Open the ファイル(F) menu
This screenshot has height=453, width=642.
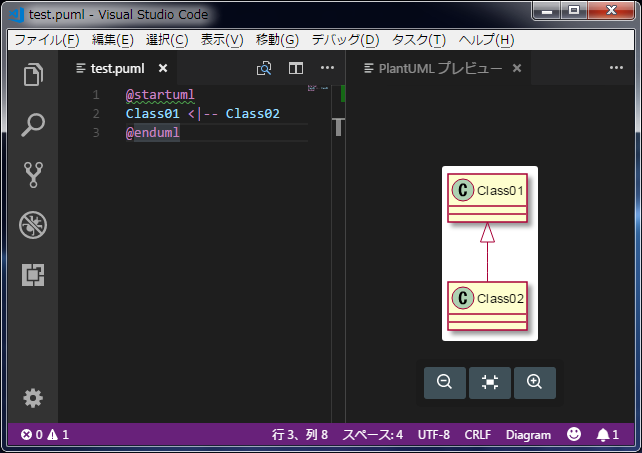(x=47, y=40)
